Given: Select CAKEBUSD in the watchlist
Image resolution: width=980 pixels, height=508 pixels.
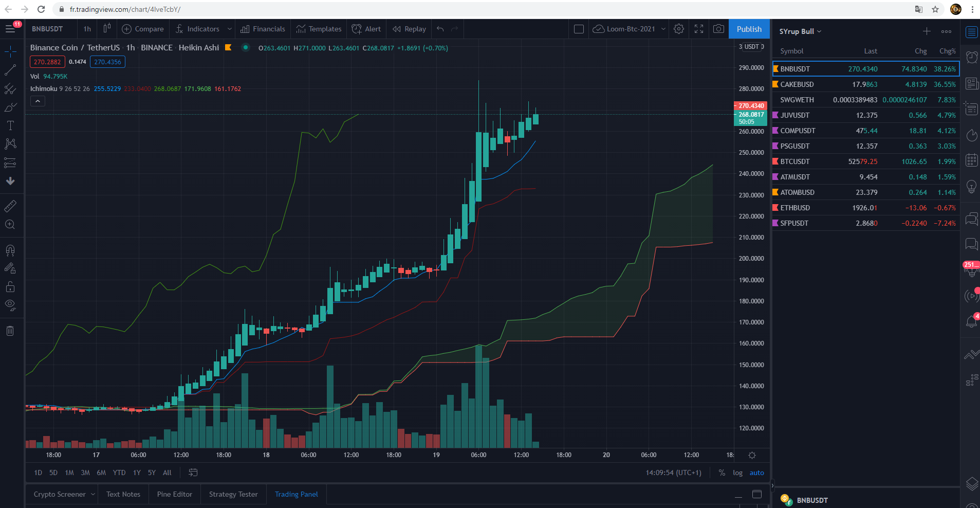Looking at the screenshot, I should click(866, 84).
